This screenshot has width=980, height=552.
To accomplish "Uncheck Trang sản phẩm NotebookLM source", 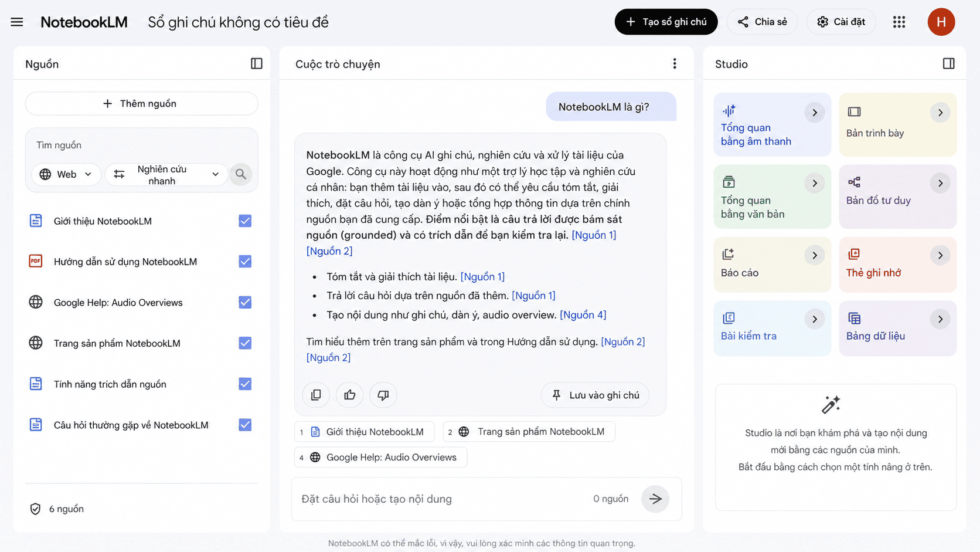I will (245, 343).
